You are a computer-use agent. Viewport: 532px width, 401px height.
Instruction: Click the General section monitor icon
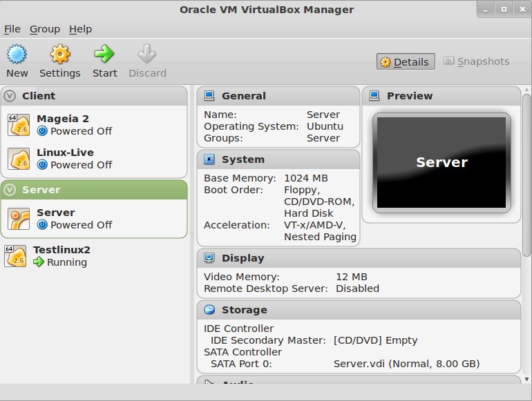point(209,96)
